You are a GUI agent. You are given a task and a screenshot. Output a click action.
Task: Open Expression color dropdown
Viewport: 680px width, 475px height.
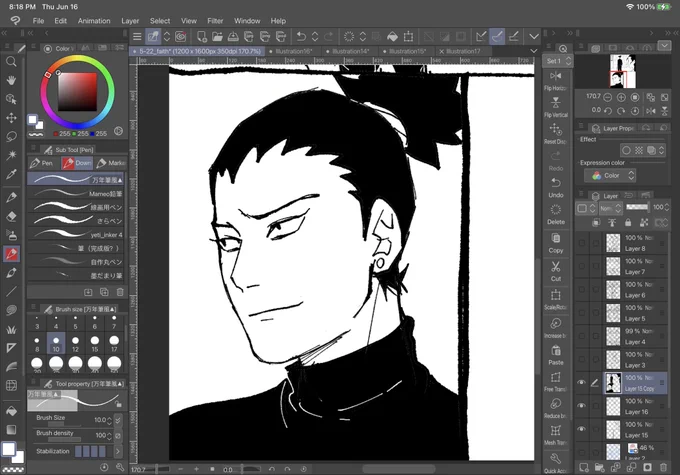point(610,175)
